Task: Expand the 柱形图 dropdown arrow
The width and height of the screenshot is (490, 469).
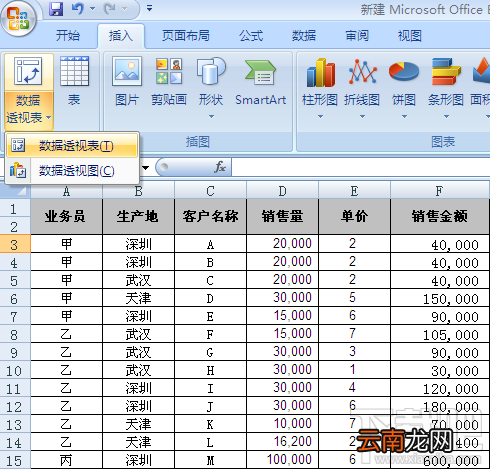Action: tap(320, 116)
